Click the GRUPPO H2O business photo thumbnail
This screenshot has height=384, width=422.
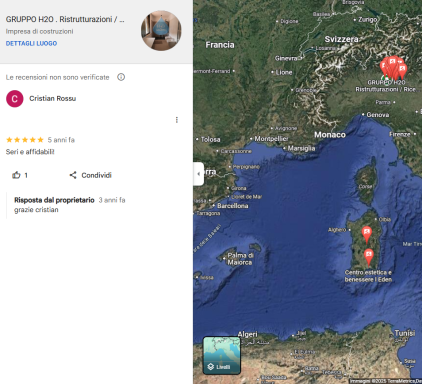(161, 30)
